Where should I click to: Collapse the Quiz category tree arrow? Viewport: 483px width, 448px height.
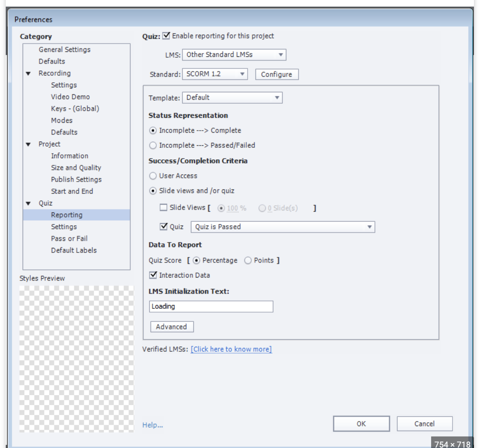coord(28,203)
